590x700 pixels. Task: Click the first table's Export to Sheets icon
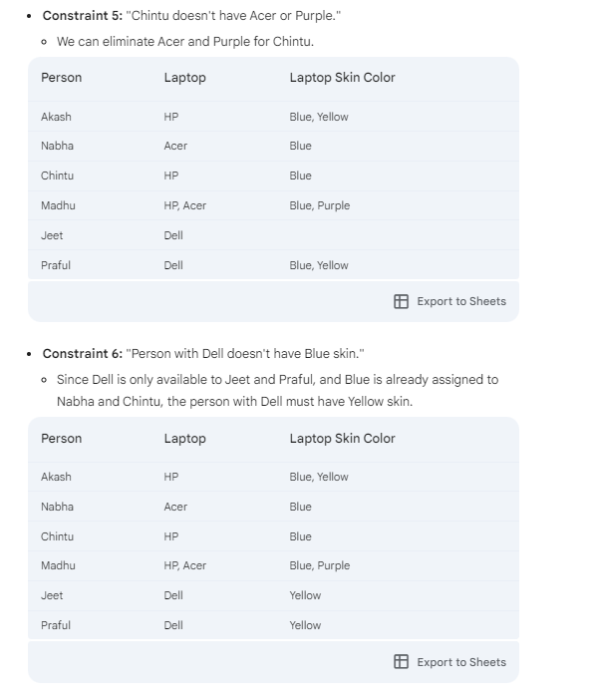pyautogui.click(x=401, y=301)
